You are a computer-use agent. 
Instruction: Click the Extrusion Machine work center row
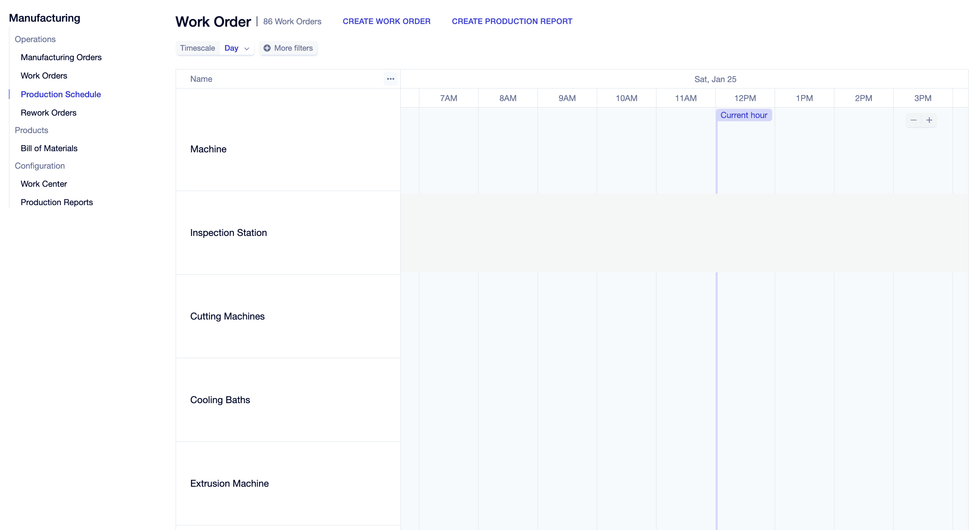[x=229, y=483]
